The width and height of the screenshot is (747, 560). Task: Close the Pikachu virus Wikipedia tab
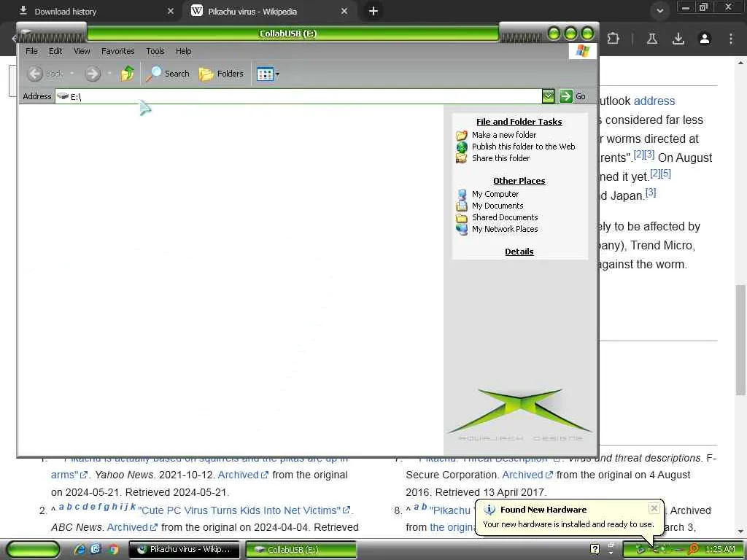click(344, 11)
